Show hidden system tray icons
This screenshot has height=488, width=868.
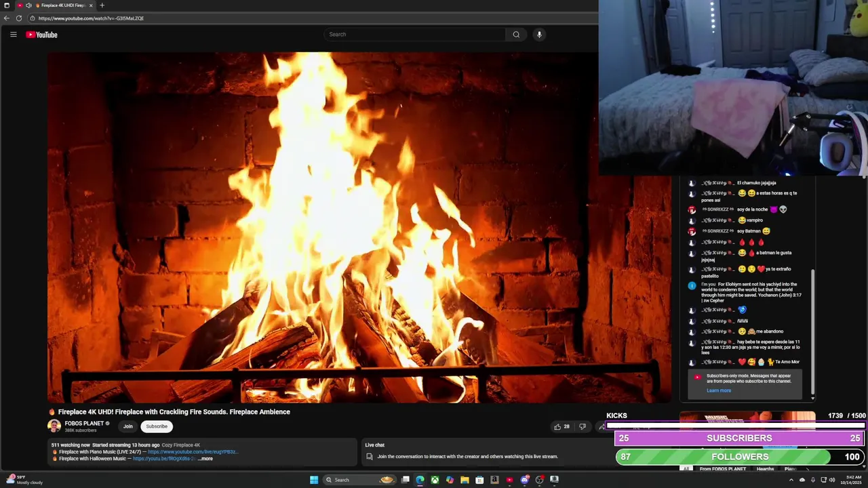(791, 480)
